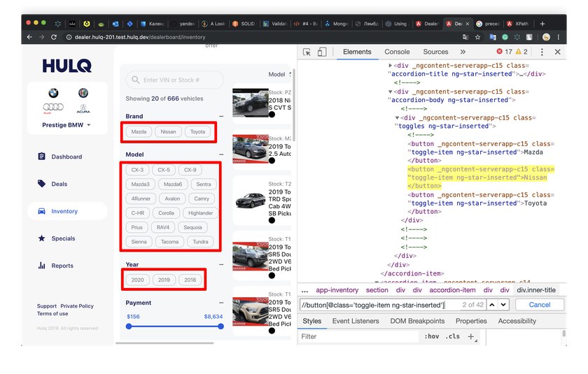Collapse the Year filter section

[221, 265]
